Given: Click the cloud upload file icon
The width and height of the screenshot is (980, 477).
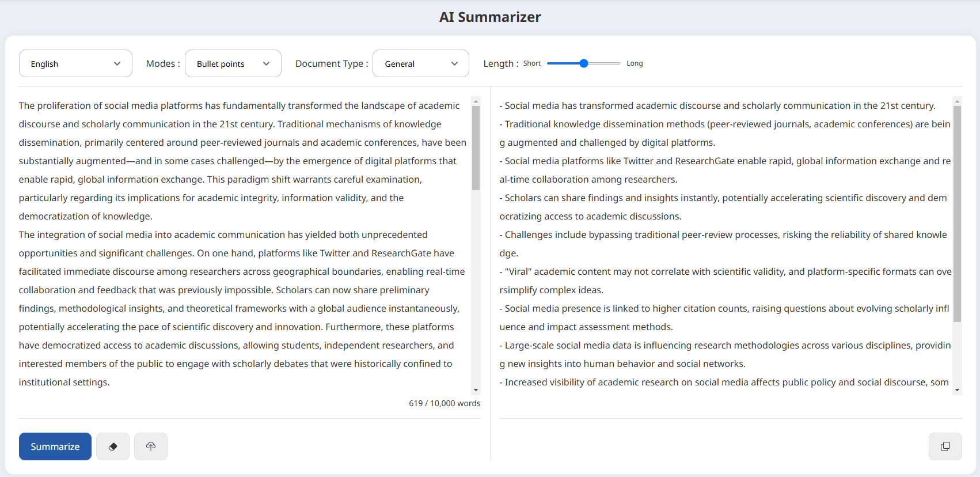Looking at the screenshot, I should (x=151, y=446).
